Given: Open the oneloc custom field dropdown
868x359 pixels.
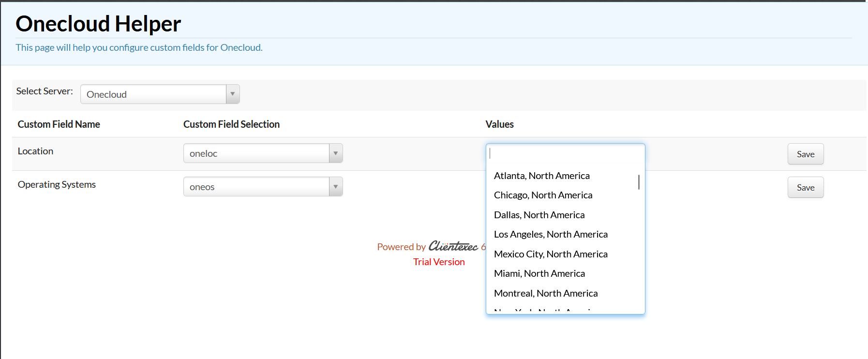Looking at the screenshot, I should tap(263, 153).
